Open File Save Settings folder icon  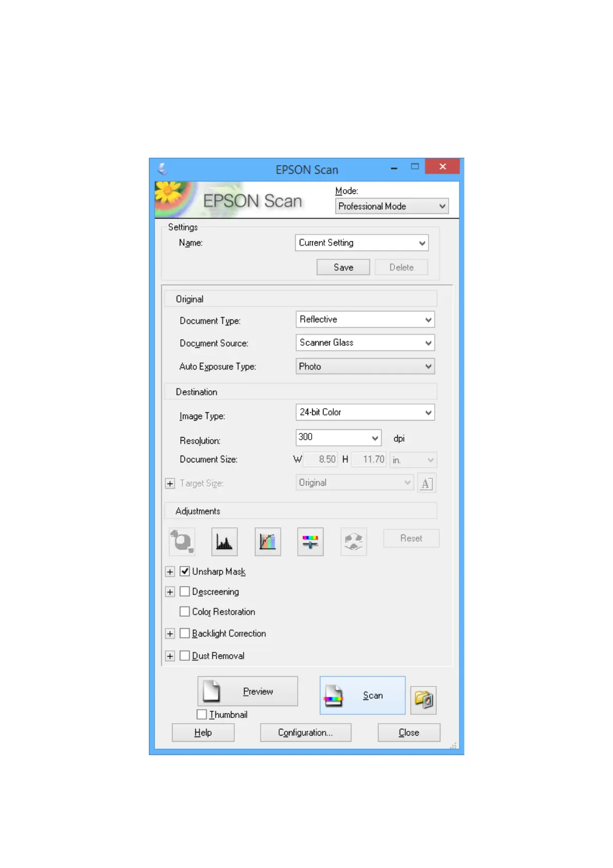(x=423, y=700)
